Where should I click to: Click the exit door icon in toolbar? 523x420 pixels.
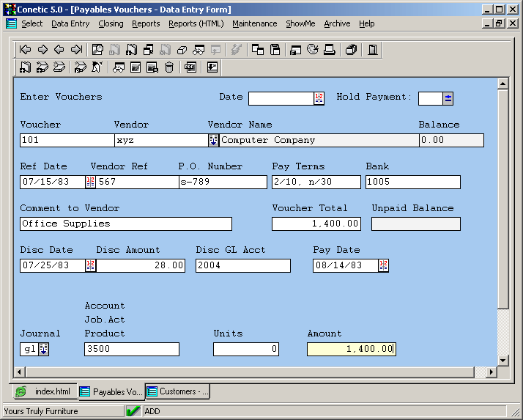point(373,50)
